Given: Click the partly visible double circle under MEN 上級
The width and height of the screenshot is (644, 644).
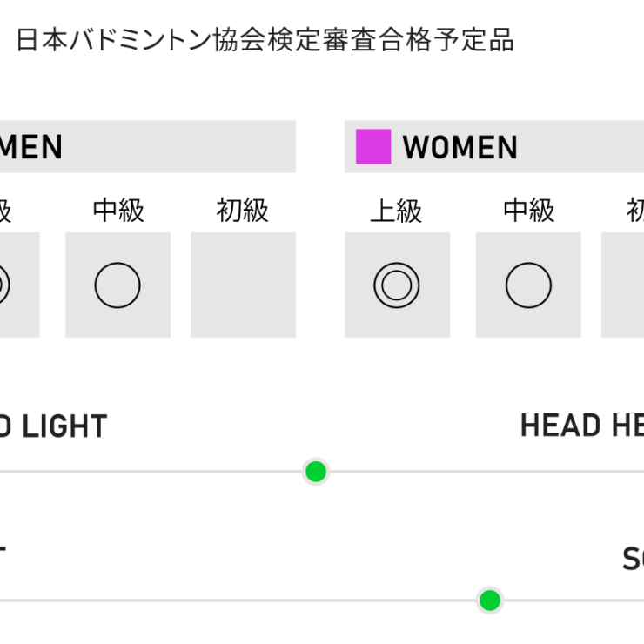Looking at the screenshot, I should (3, 285).
